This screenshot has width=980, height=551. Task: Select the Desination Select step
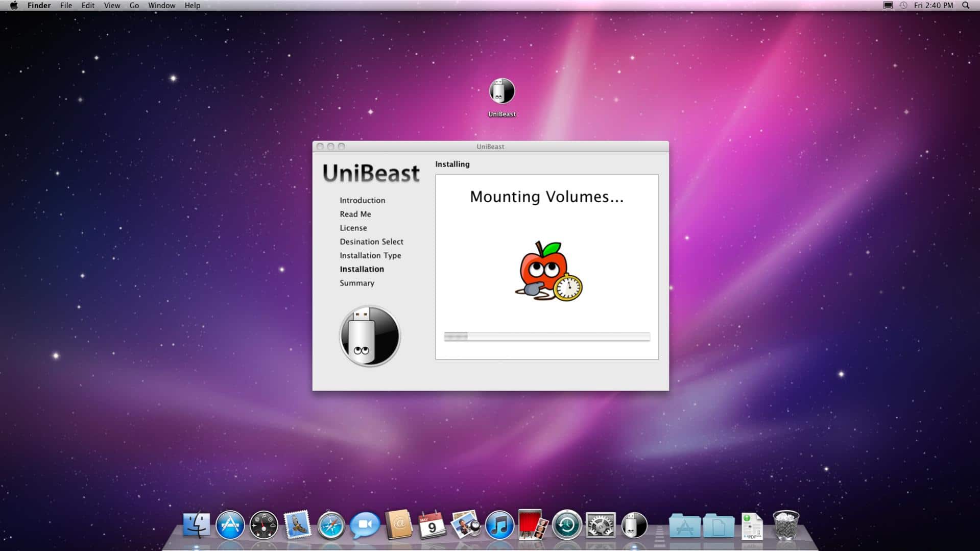[372, 242]
